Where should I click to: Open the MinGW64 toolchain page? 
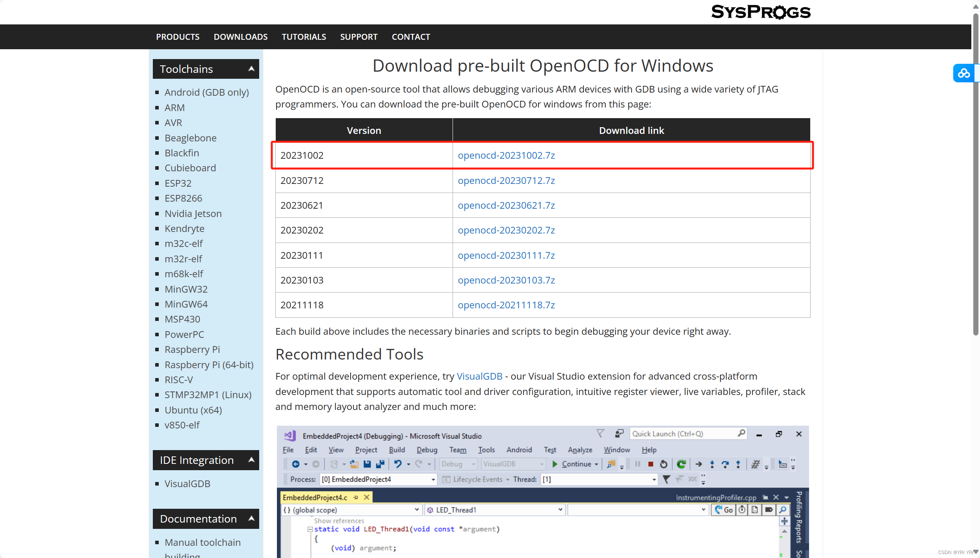[186, 304]
